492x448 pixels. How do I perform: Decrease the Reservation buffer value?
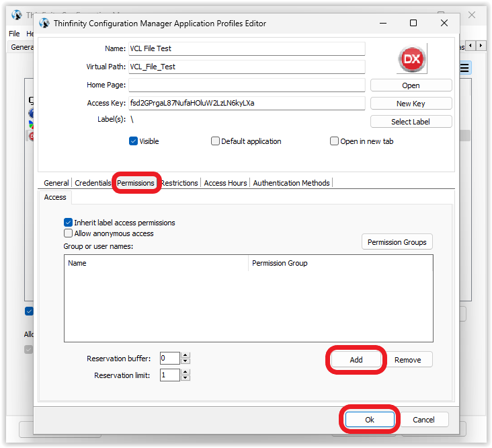pos(186,361)
